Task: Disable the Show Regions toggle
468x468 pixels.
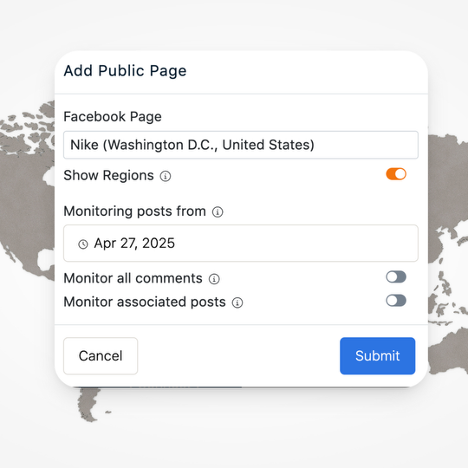Action: tap(396, 174)
